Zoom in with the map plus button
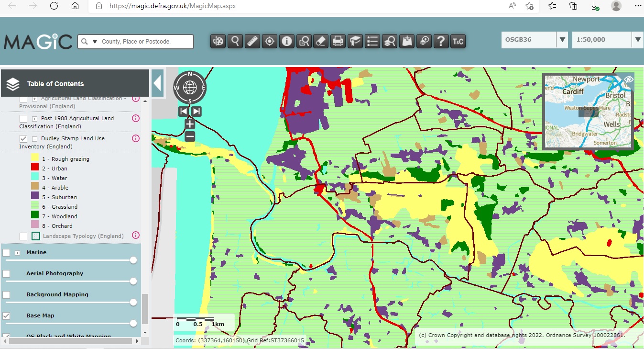The image size is (644, 349). tap(190, 124)
